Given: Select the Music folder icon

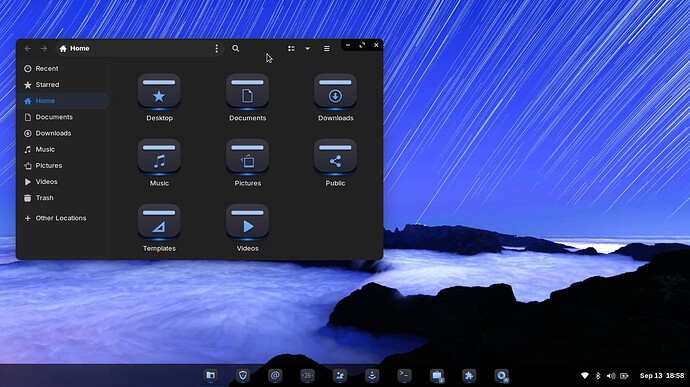Looking at the screenshot, I should (159, 157).
